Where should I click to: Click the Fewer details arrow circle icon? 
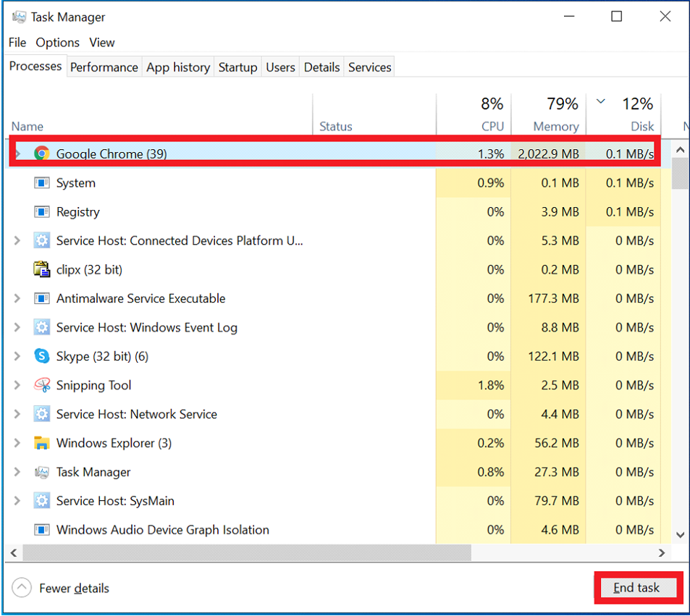(x=22, y=587)
